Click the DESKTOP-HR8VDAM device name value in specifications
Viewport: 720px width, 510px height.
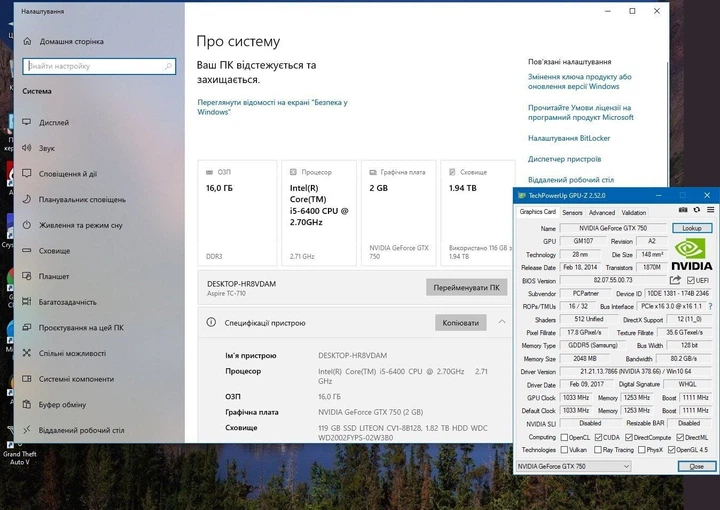[x=352, y=355]
